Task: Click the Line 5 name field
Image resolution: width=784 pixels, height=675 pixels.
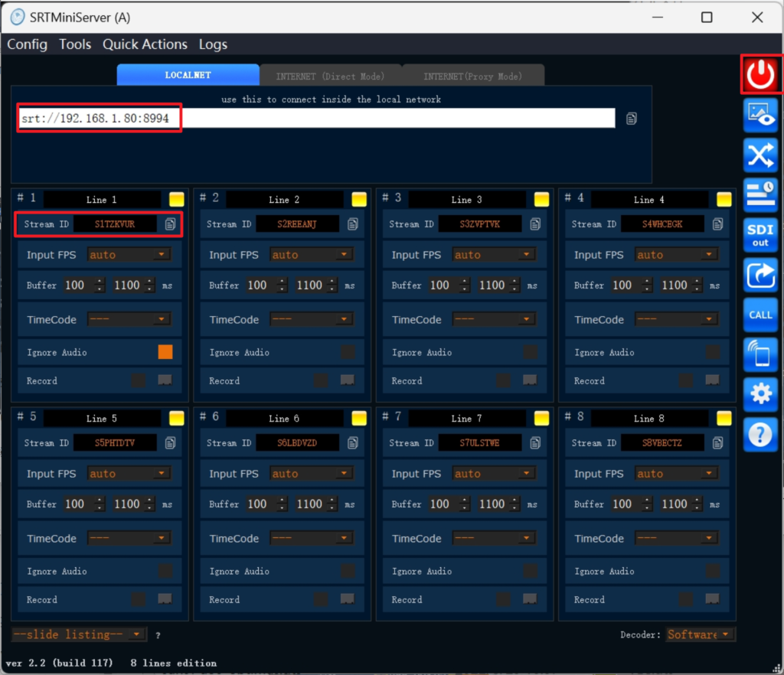Action: point(102,419)
